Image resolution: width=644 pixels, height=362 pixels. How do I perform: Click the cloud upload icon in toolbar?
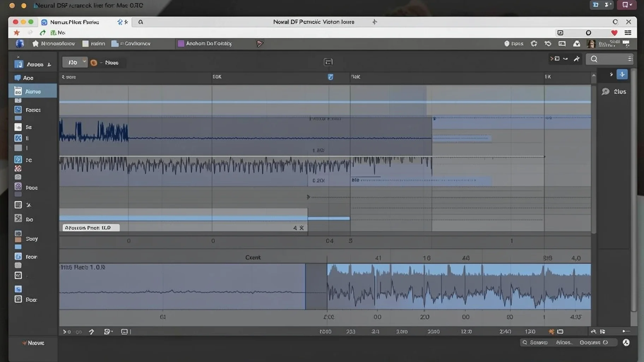[x=577, y=43]
